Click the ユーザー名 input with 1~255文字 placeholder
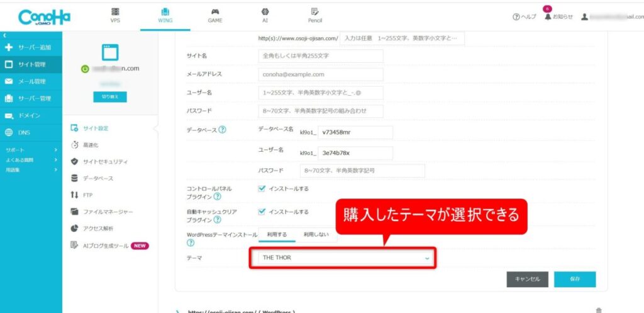The width and height of the screenshot is (644, 313). (x=320, y=93)
